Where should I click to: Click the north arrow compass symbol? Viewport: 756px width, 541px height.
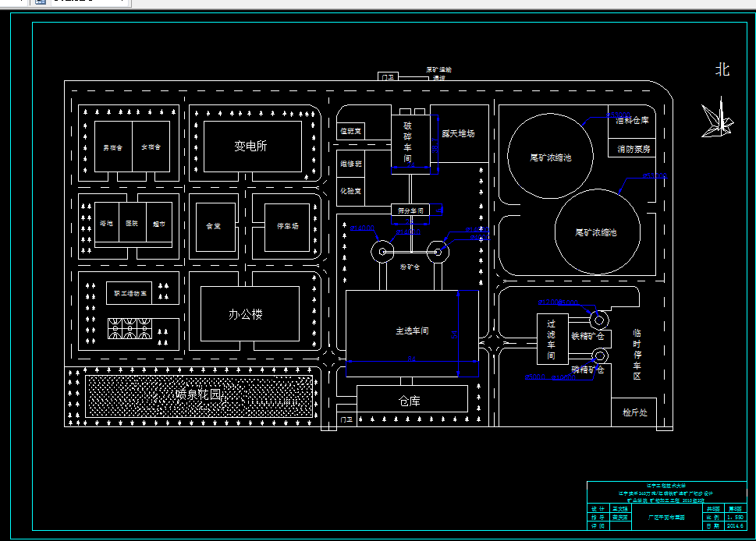click(718, 118)
